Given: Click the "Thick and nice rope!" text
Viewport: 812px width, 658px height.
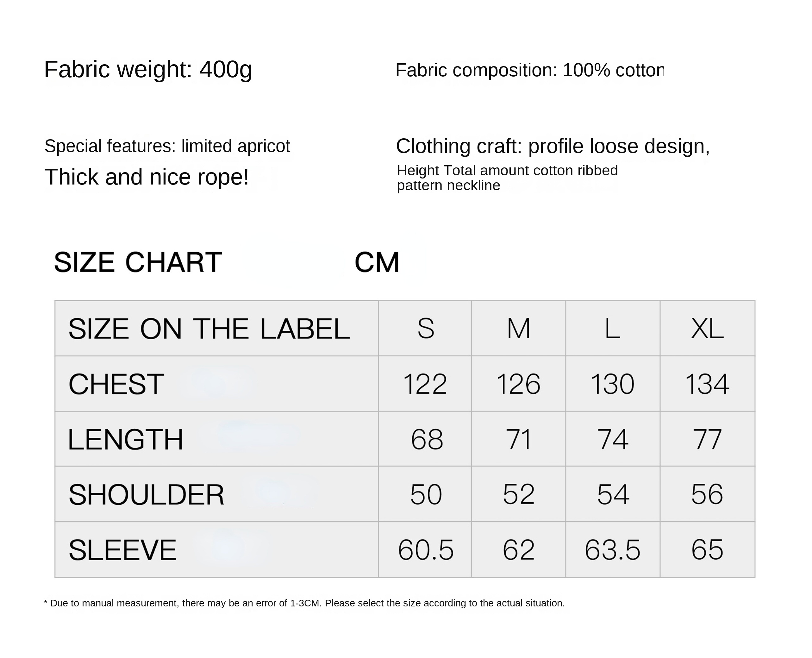Looking at the screenshot, I should point(147,177).
